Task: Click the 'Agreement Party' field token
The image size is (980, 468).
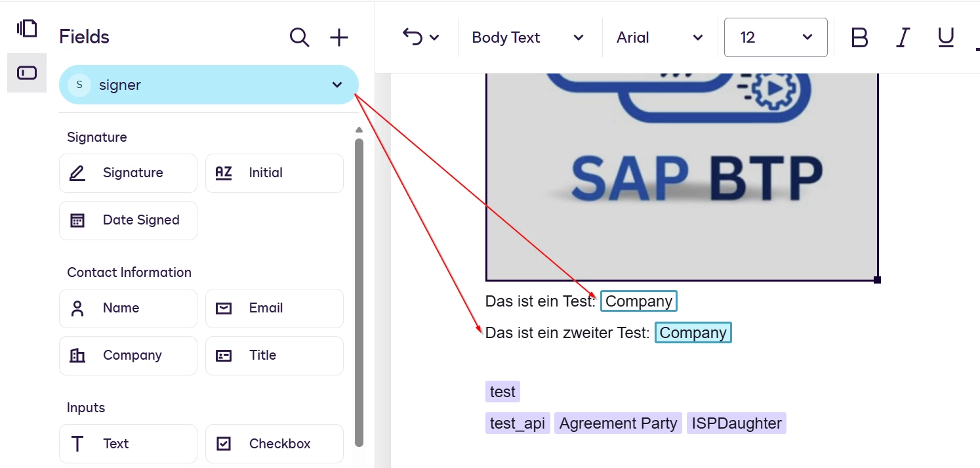Action: 618,423
